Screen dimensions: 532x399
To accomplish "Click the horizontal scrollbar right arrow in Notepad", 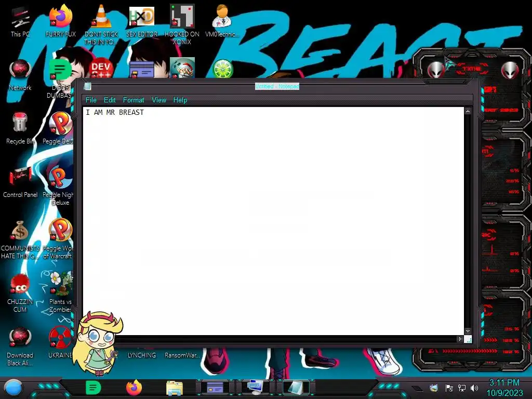I will click(x=460, y=339).
